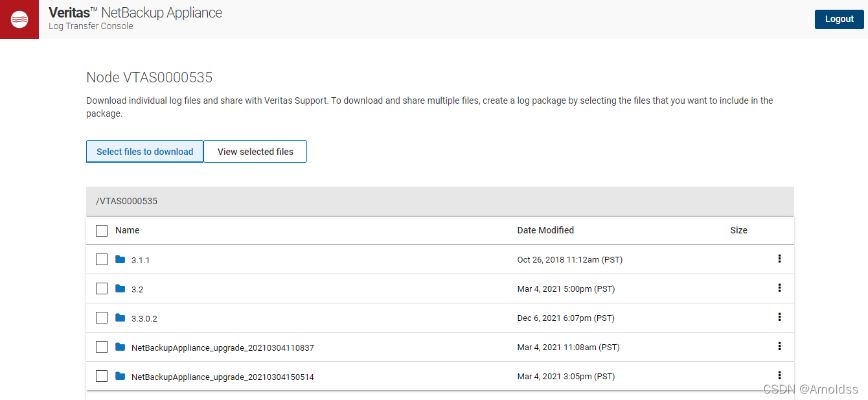868x400 pixels.
Task: Click folder icon beside NetBackupAppliance_upgrade_20210304110837
Action: 120,347
